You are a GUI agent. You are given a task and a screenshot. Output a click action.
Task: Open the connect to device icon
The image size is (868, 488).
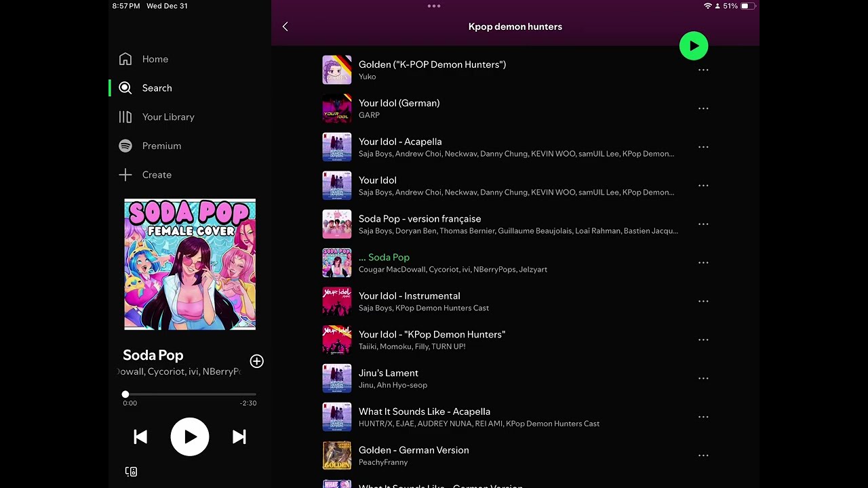point(132,472)
